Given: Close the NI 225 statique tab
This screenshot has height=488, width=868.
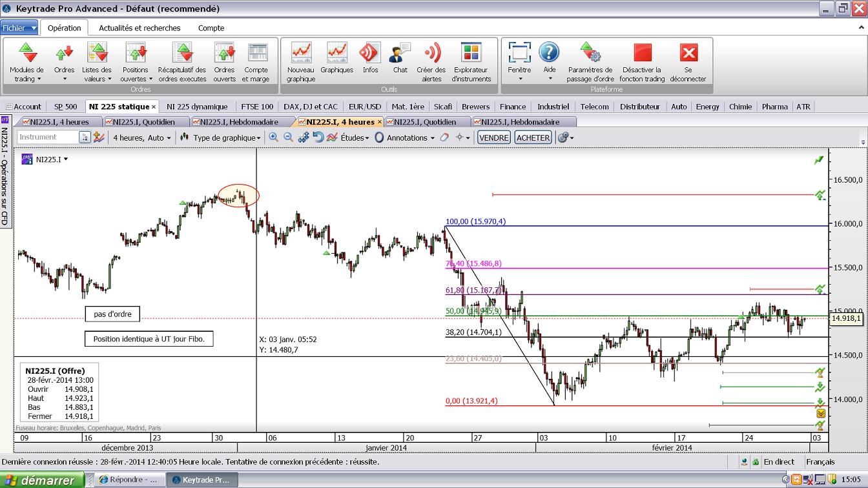Looking at the screenshot, I should click(154, 107).
